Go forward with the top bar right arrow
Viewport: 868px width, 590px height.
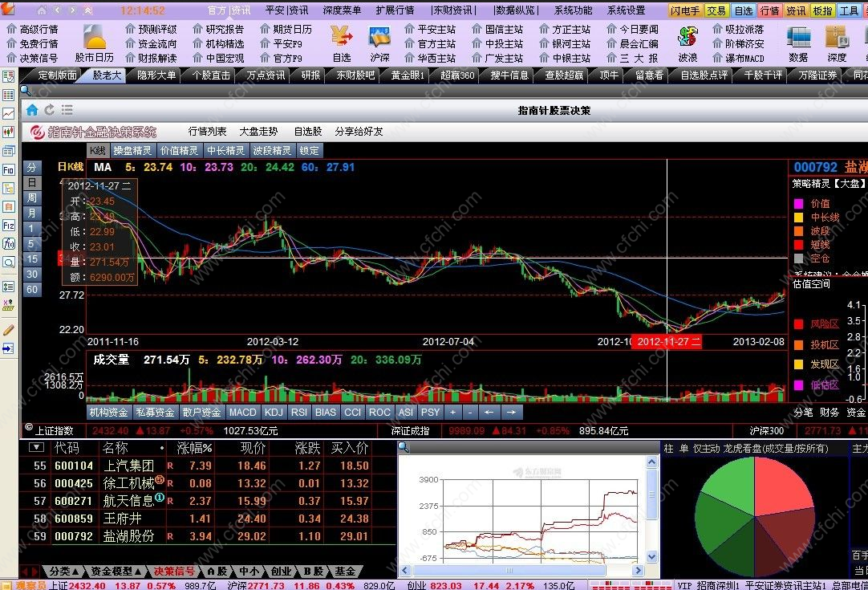pyautogui.click(x=72, y=10)
